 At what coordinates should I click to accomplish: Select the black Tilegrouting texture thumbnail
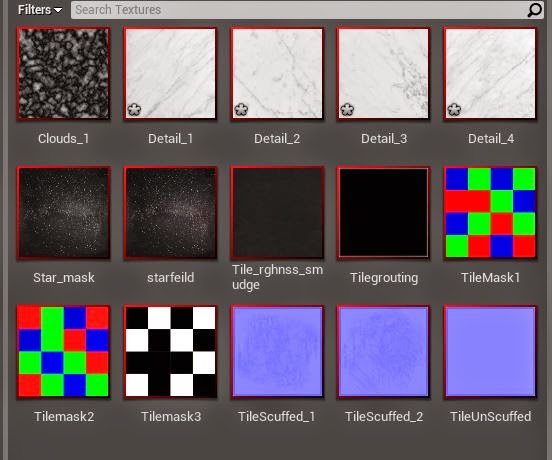384,213
